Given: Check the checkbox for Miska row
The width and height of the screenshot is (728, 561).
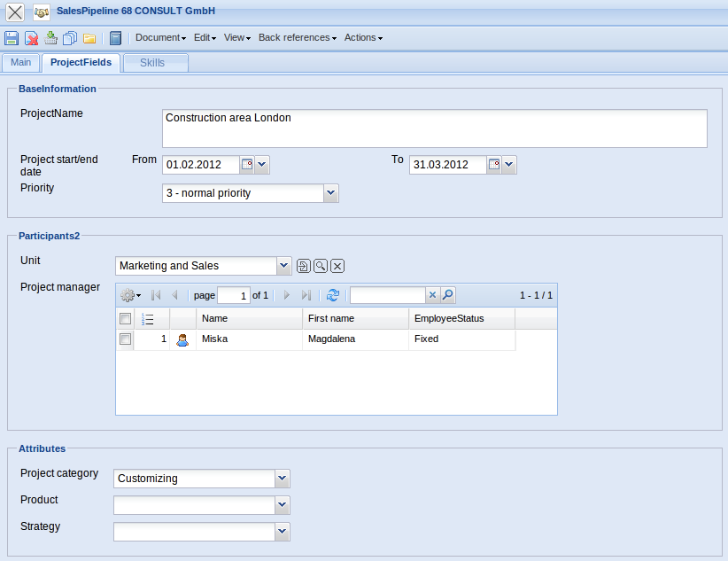Looking at the screenshot, I should point(126,339).
